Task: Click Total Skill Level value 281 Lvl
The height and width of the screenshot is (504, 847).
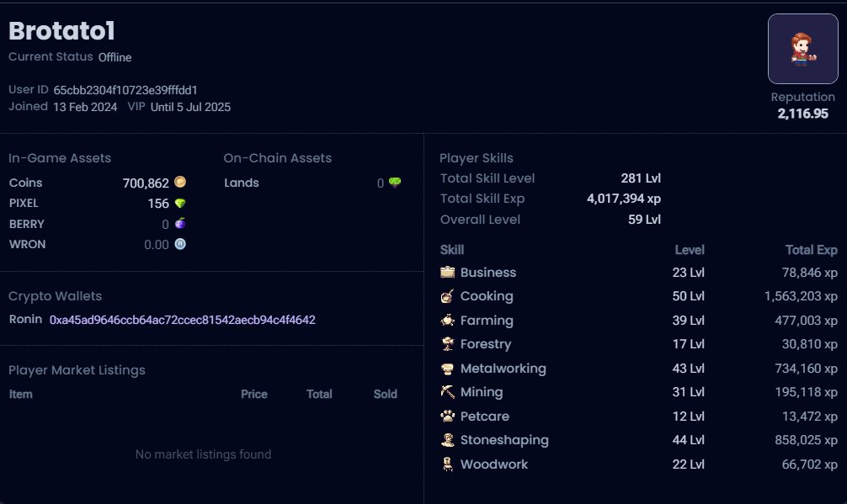Action: point(641,178)
